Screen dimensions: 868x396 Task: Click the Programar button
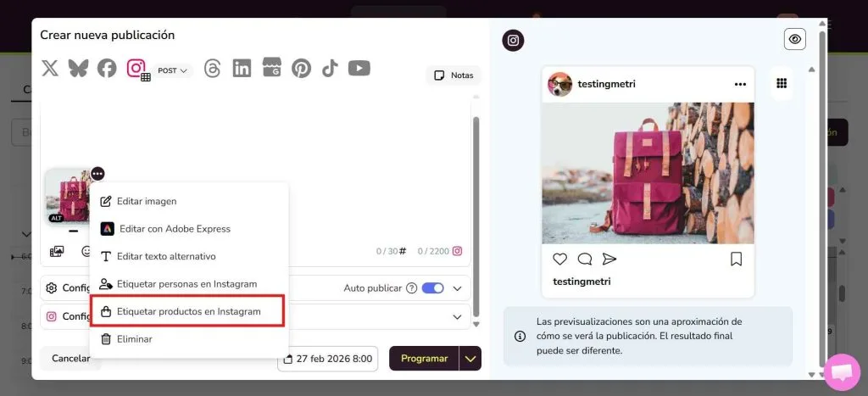click(424, 359)
